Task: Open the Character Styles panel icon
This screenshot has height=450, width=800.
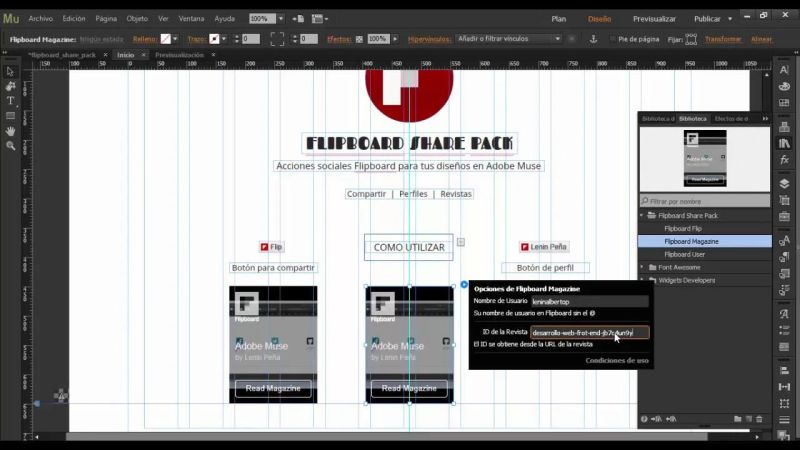Action: pos(784,241)
